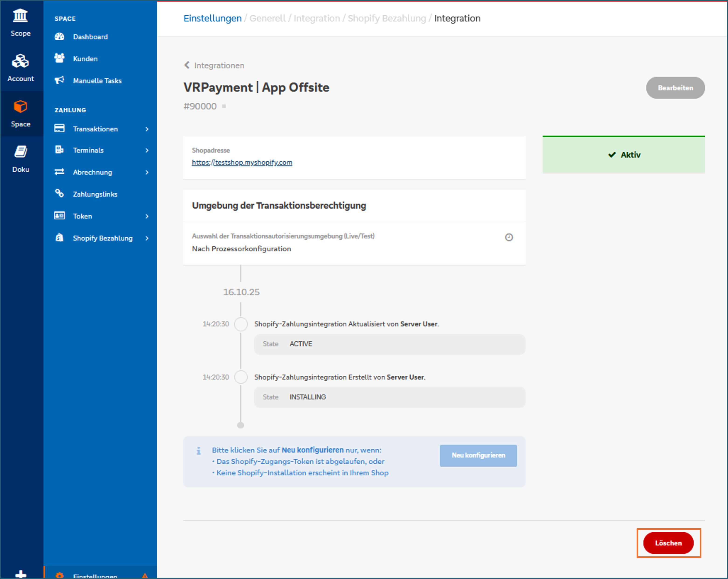This screenshot has height=579, width=728.
Task: Open the Shopify Bezahlung menu item
Action: tap(102, 238)
